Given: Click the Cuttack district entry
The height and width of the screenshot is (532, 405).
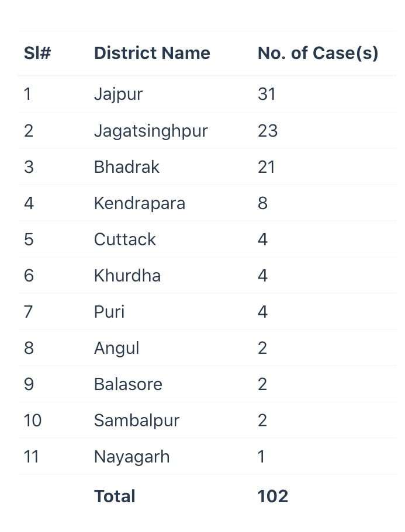Looking at the screenshot, I should point(125,239).
